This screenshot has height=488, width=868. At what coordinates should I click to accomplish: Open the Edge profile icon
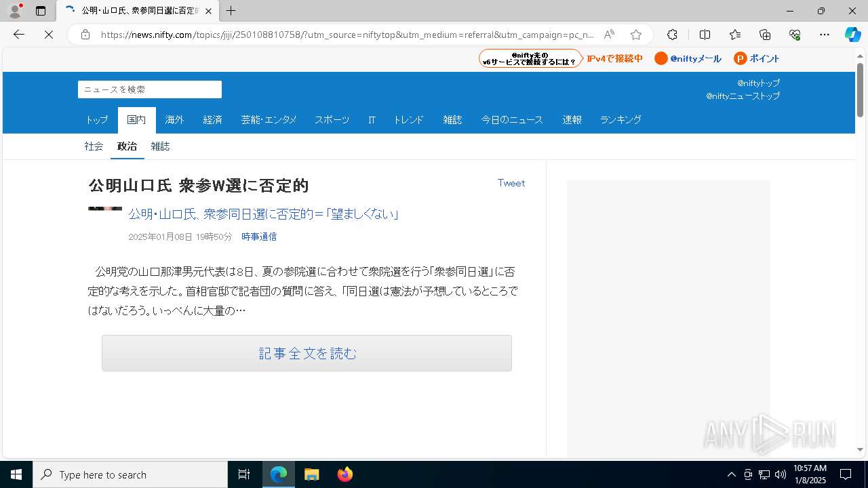14,11
